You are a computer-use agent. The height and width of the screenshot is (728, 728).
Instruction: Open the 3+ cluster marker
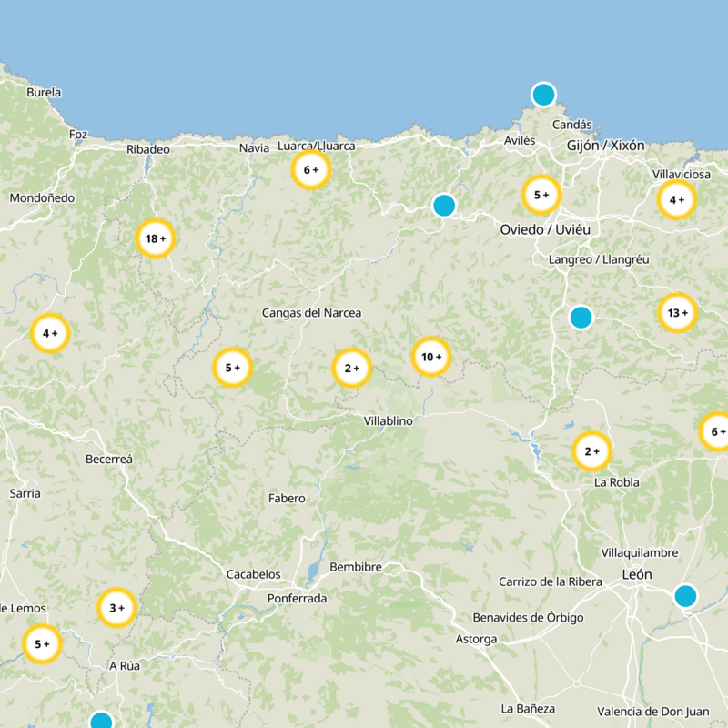tap(117, 608)
